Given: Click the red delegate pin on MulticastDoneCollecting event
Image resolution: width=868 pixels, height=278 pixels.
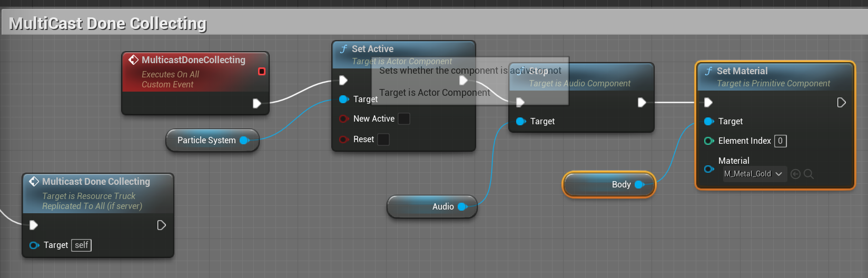Looking at the screenshot, I should (x=262, y=71).
